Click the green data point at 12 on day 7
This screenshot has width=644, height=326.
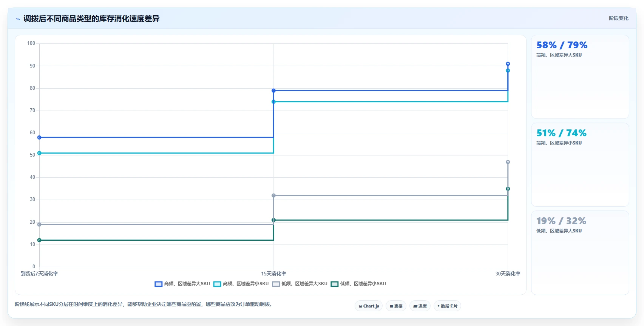coord(39,240)
